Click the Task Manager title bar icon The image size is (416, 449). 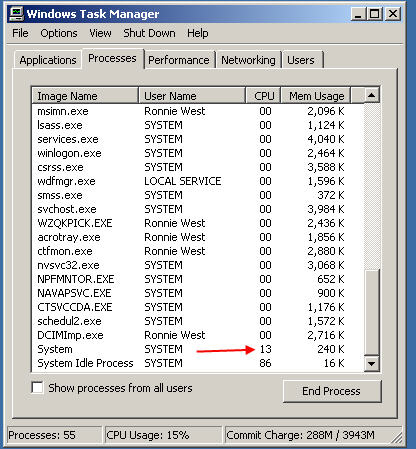(x=16, y=14)
